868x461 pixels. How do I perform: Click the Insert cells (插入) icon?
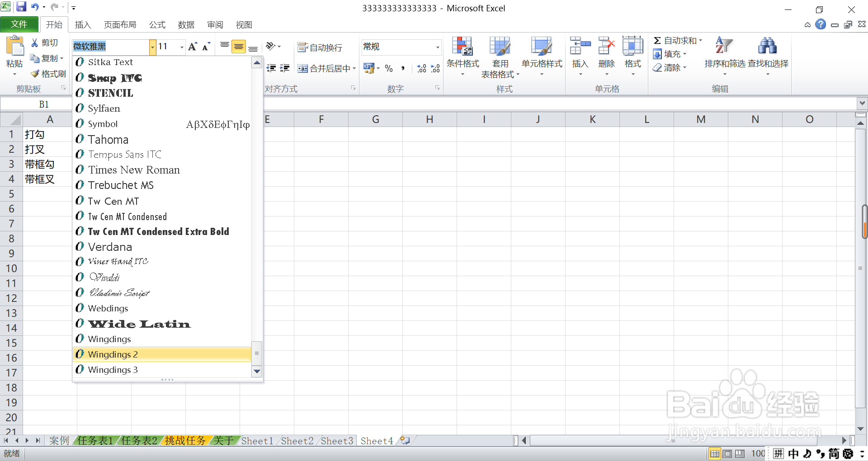pyautogui.click(x=580, y=46)
